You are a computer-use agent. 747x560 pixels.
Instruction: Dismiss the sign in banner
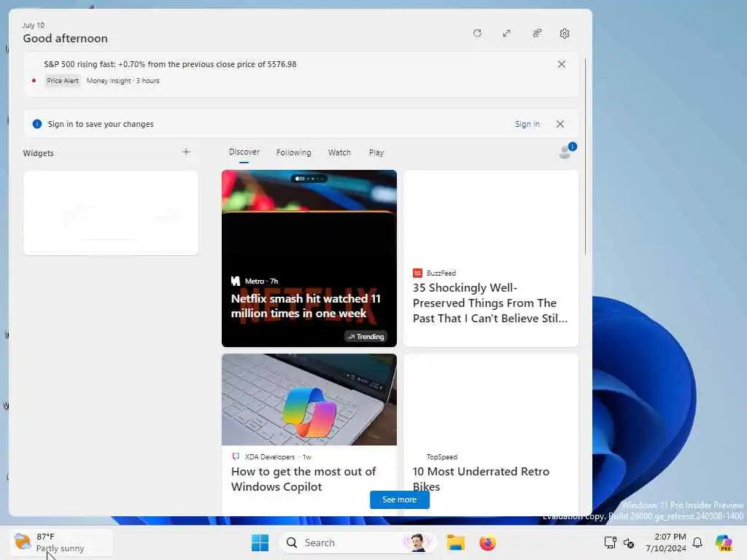click(560, 124)
